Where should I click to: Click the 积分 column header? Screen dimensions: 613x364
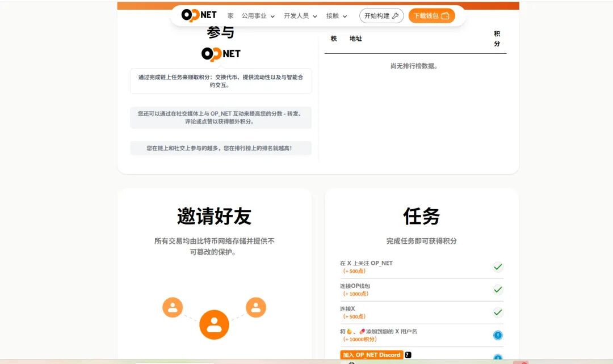tap(497, 39)
